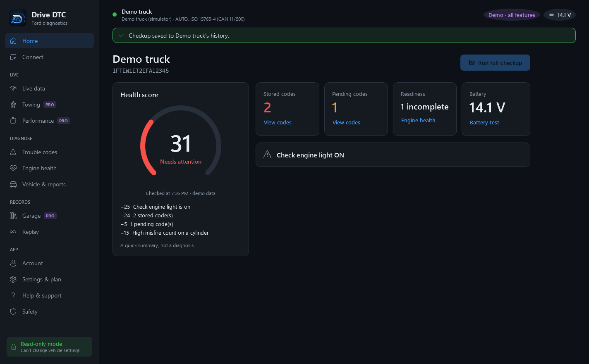Click the Check engine light ON banner
The image size is (589, 364).
pyautogui.click(x=393, y=155)
